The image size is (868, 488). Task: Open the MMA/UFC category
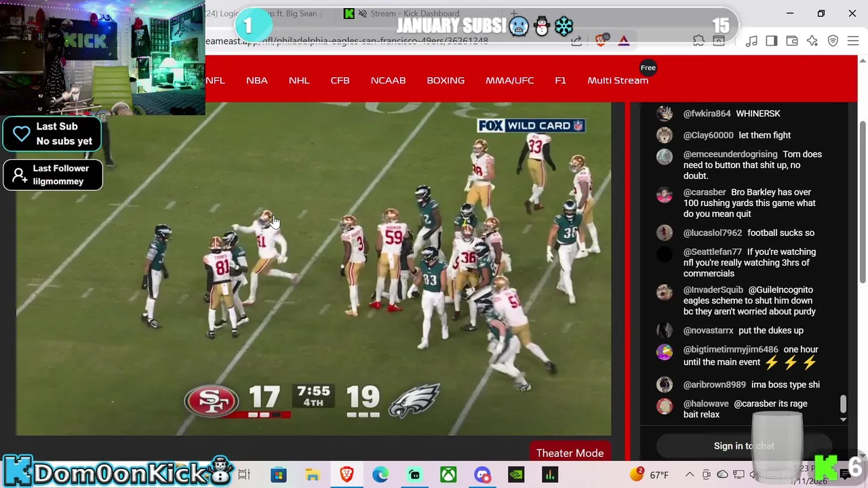pyautogui.click(x=509, y=80)
